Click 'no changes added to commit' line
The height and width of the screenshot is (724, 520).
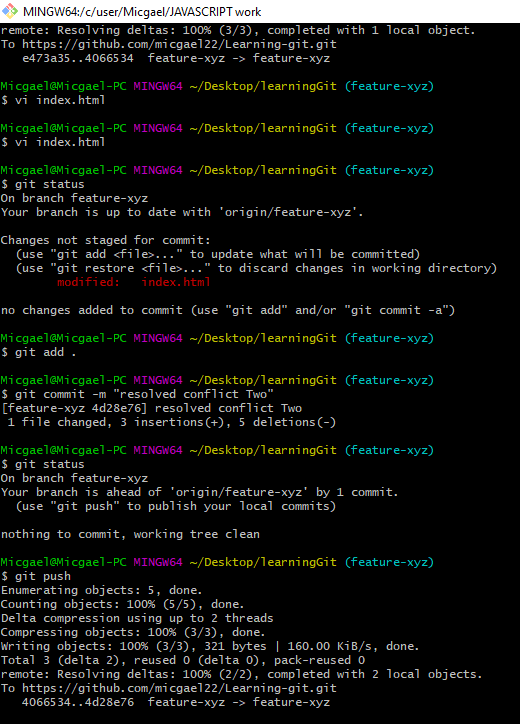228,310
